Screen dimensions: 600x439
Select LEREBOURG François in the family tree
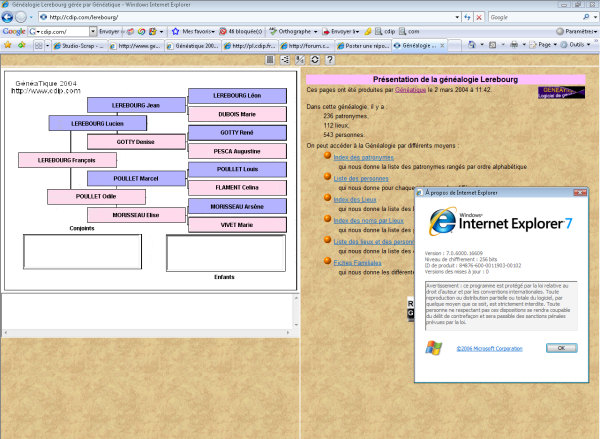67,160
